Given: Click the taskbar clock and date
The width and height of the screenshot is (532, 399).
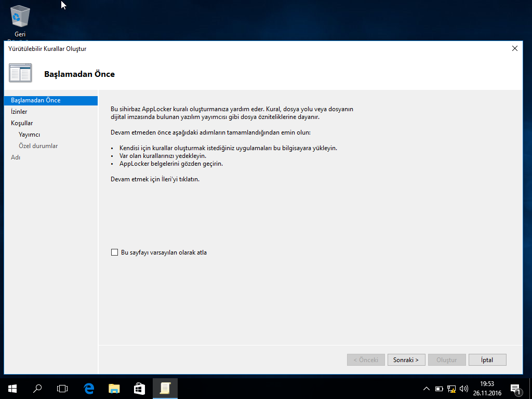Looking at the screenshot, I should tap(487, 388).
